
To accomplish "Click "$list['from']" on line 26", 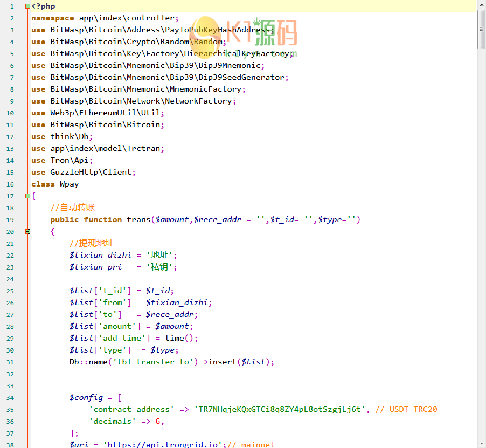I will 100,302.
